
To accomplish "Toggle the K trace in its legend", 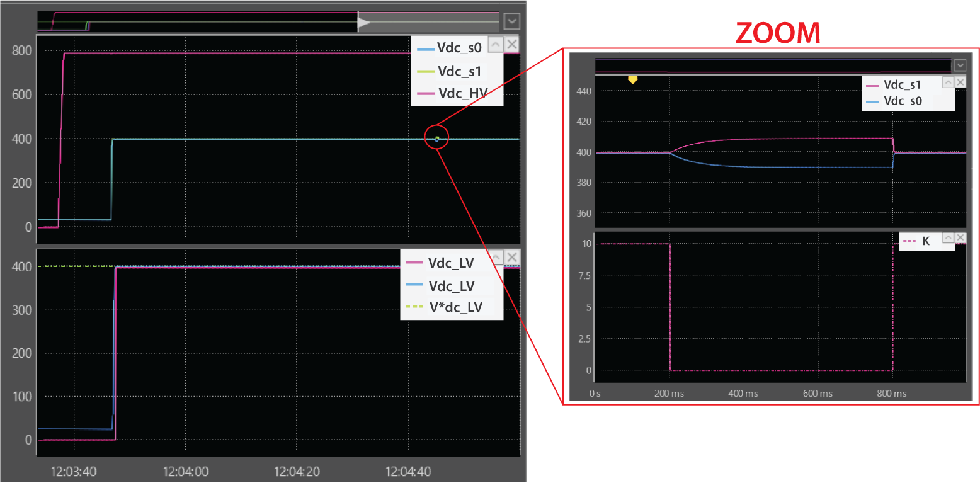I will 925,241.
